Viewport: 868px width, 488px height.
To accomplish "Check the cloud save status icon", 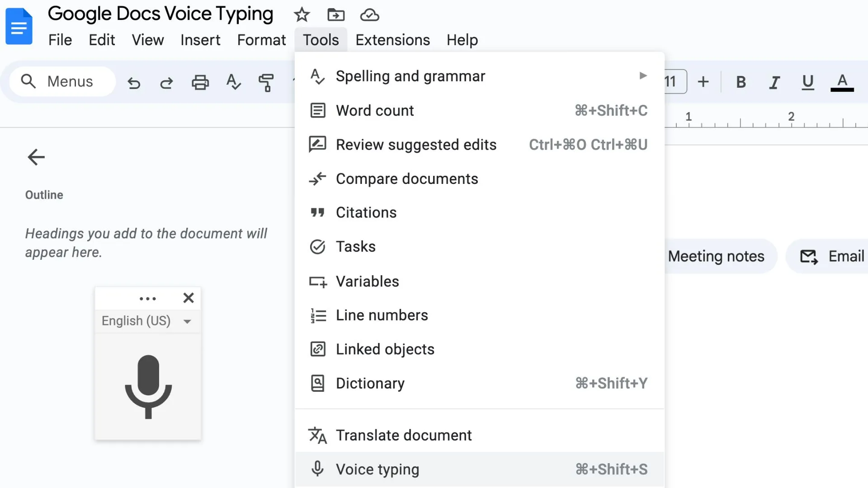I will (369, 15).
